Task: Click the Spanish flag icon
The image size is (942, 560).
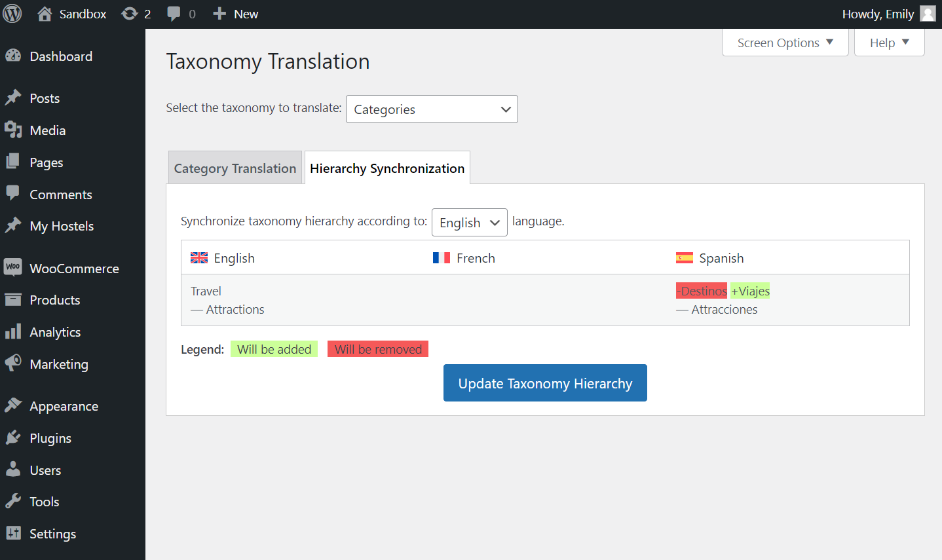Action: 685,258
